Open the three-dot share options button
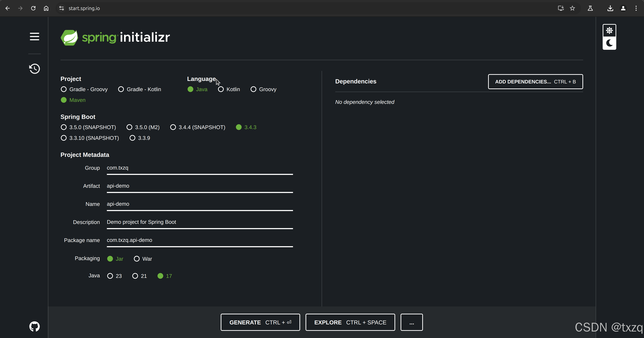 pos(411,322)
